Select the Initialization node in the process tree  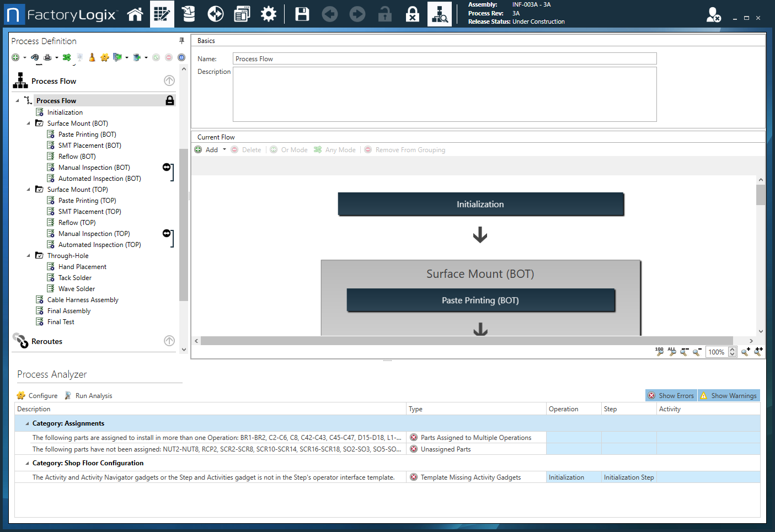click(x=66, y=112)
